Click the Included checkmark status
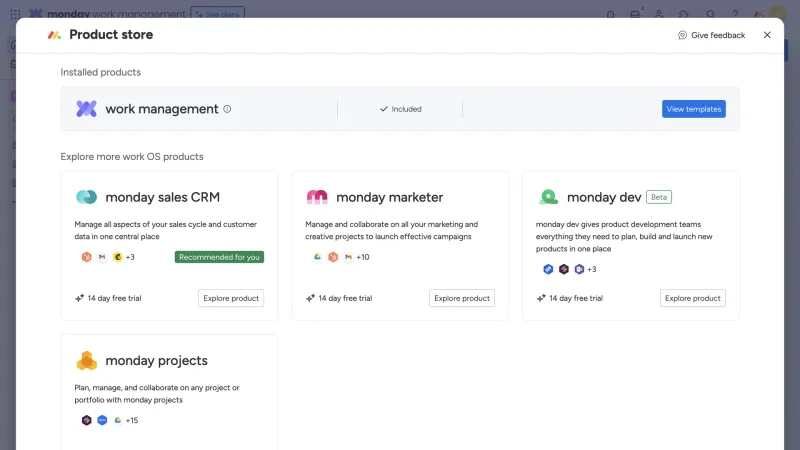 pyautogui.click(x=401, y=109)
